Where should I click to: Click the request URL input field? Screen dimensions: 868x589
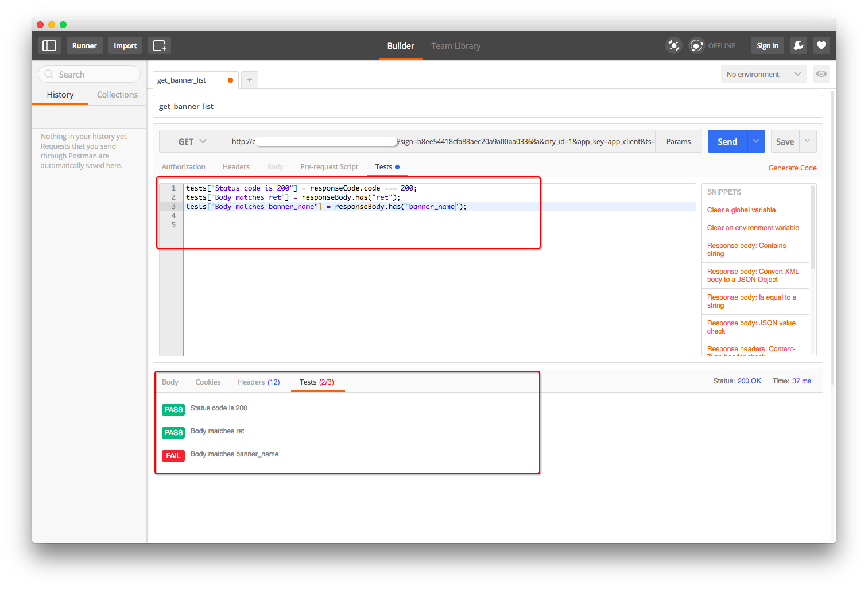(440, 141)
